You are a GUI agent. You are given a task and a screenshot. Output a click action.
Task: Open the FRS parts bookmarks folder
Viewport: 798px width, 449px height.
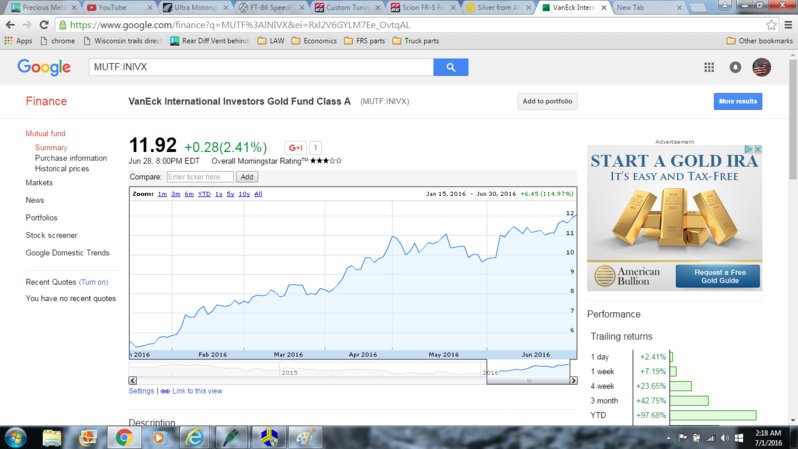click(x=364, y=41)
